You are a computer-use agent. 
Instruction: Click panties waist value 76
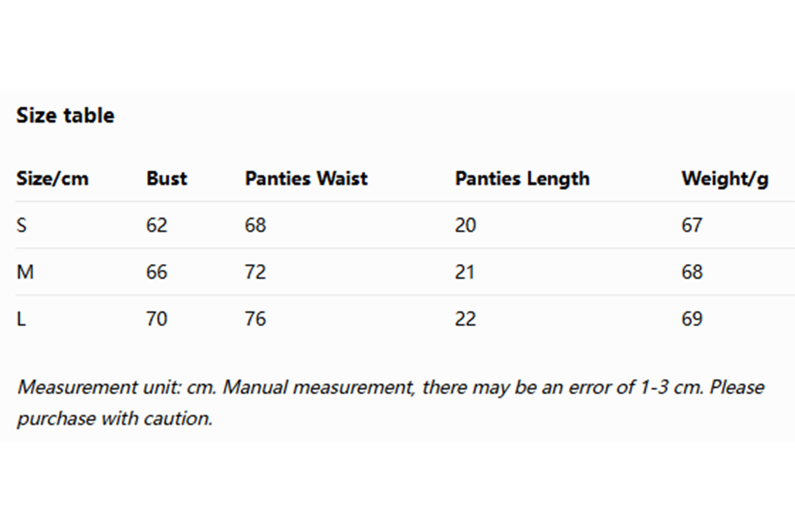(x=255, y=319)
